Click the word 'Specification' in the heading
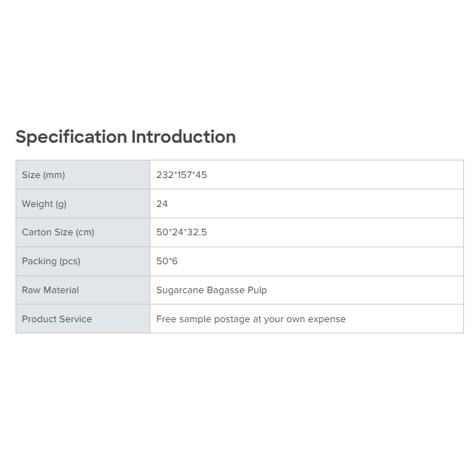The height and width of the screenshot is (467, 476). coord(71,137)
